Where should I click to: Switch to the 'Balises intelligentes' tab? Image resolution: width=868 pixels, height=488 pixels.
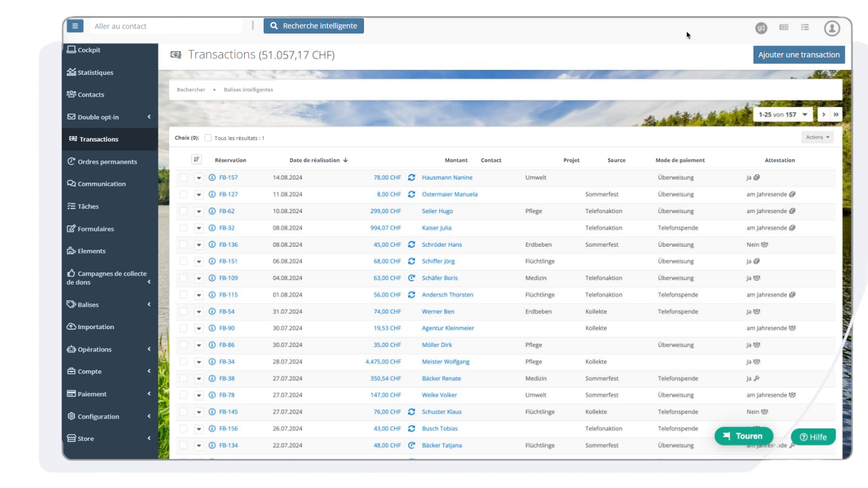click(x=248, y=89)
